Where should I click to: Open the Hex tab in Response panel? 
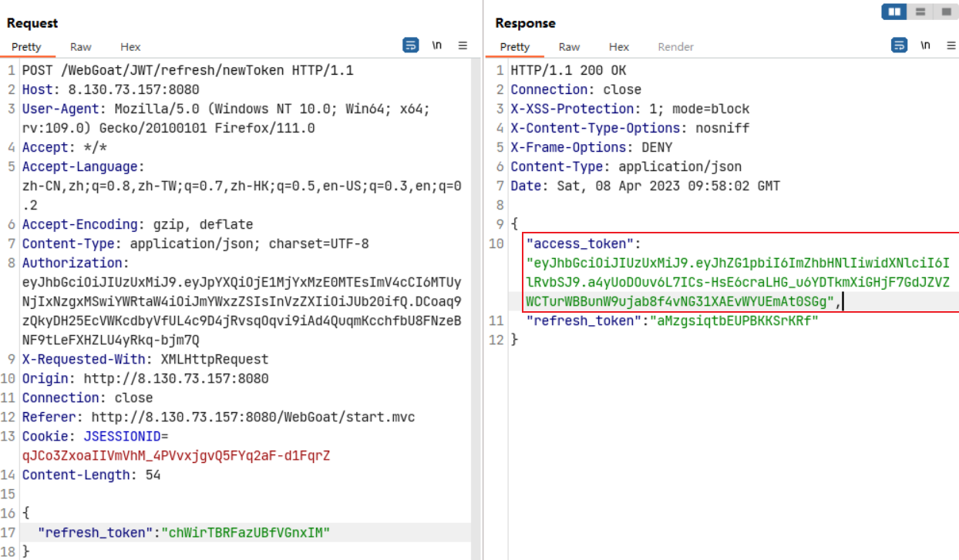click(619, 47)
